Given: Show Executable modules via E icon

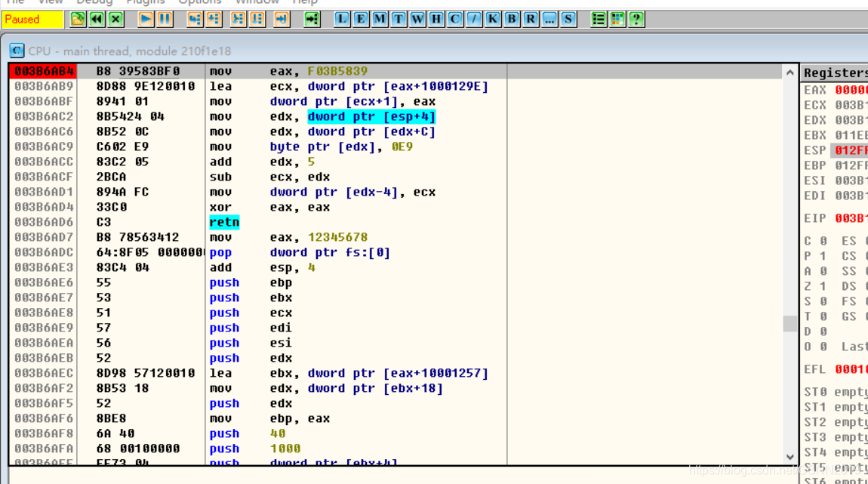Looking at the screenshot, I should pyautogui.click(x=361, y=20).
